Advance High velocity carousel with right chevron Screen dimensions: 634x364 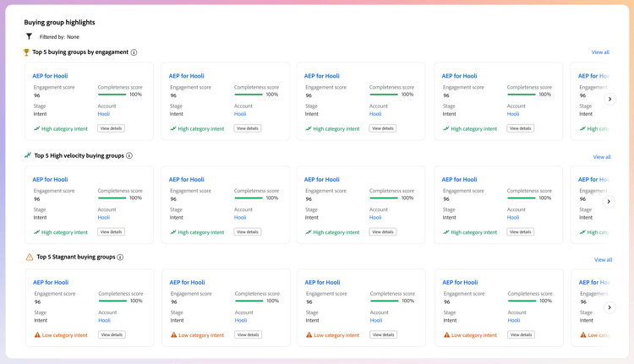tap(609, 202)
